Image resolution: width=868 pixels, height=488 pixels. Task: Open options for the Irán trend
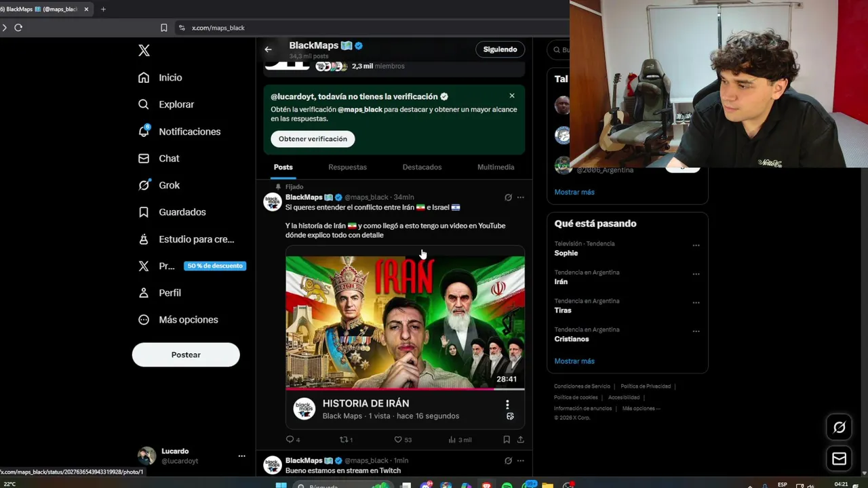(696, 274)
